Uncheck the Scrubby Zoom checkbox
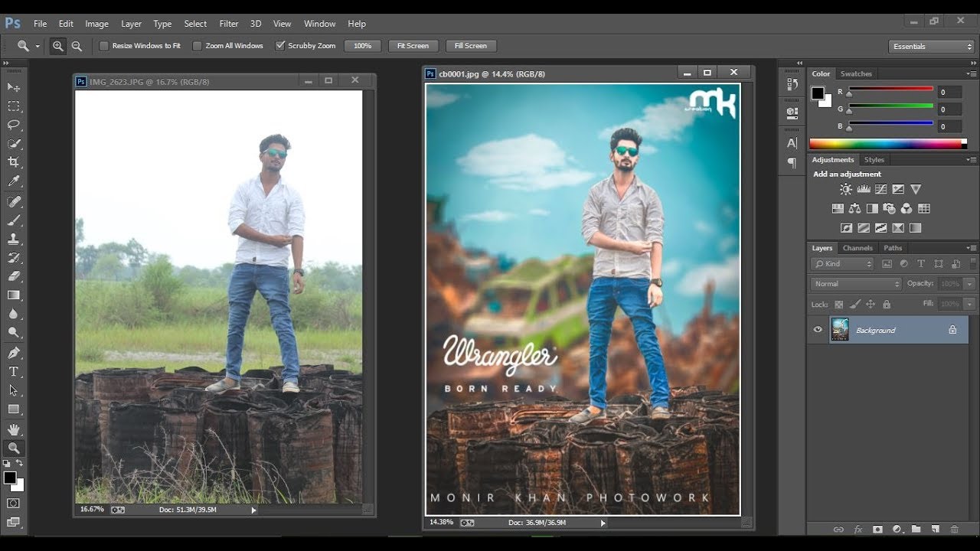 pyautogui.click(x=280, y=46)
